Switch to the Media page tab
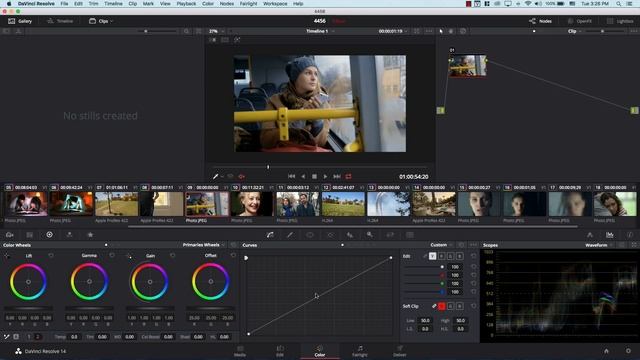The image size is (640, 360). coord(240,351)
